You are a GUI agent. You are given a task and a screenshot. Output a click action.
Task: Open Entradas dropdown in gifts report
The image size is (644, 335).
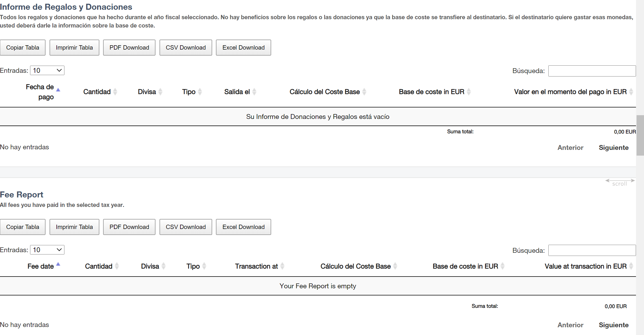(47, 70)
